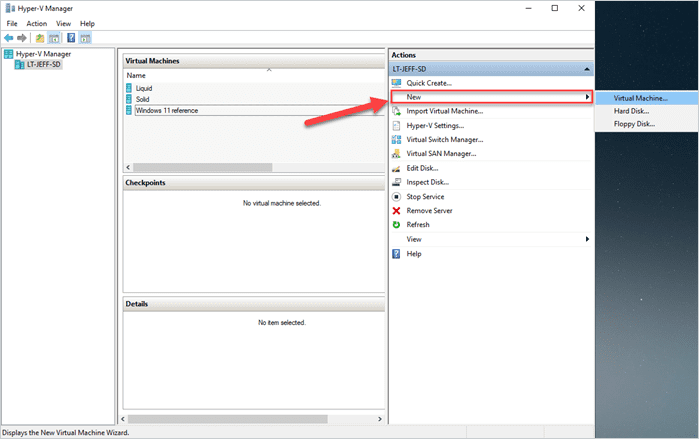
Task: Toggle the Show/Hide Console Tree toolbar icon
Action: click(x=54, y=38)
